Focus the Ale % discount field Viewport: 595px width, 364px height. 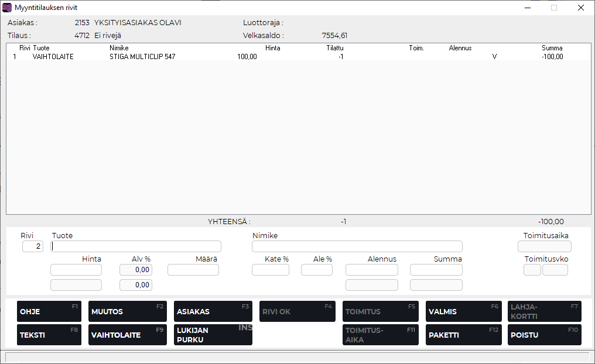click(x=317, y=270)
